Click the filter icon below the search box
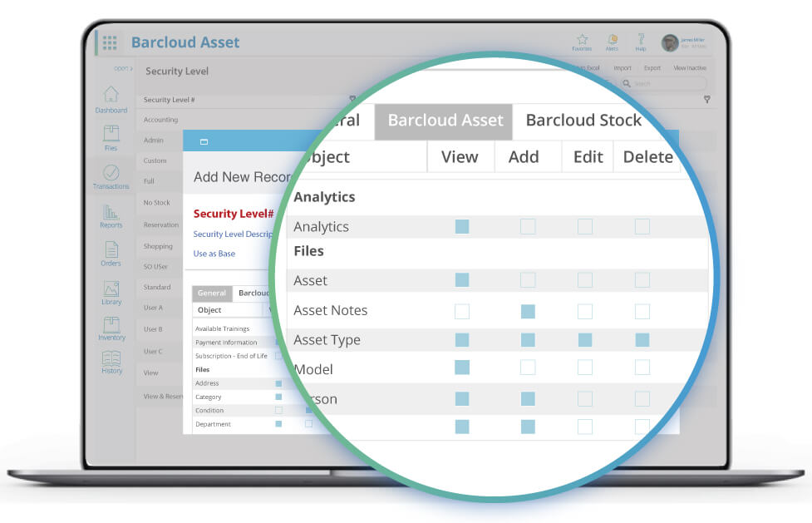Viewport: 812px width, 523px height. pyautogui.click(x=707, y=99)
